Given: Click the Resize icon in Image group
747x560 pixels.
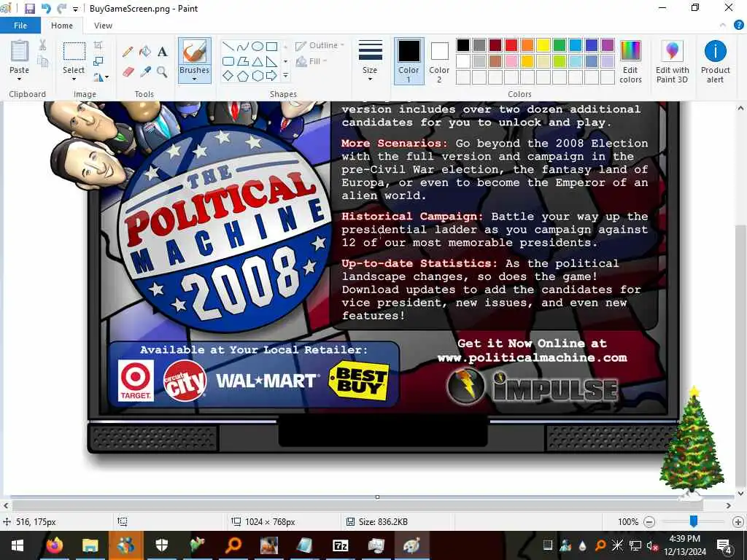Looking at the screenshot, I should (x=98, y=61).
